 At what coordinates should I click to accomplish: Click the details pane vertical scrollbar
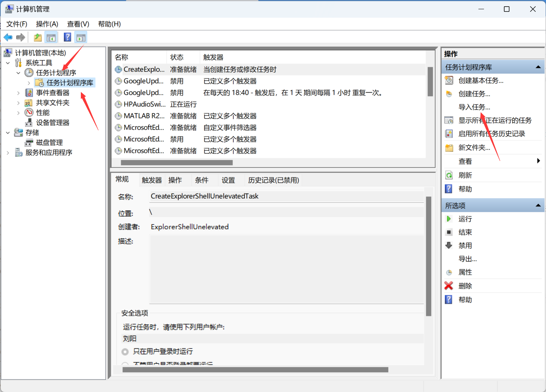pos(429,256)
